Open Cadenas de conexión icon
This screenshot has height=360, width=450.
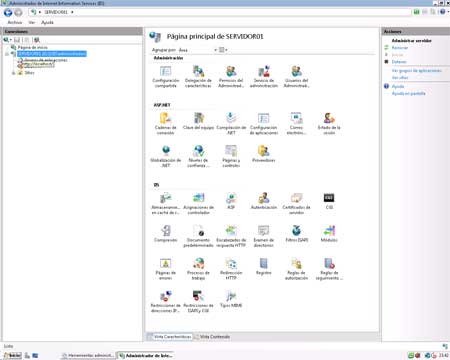click(166, 124)
